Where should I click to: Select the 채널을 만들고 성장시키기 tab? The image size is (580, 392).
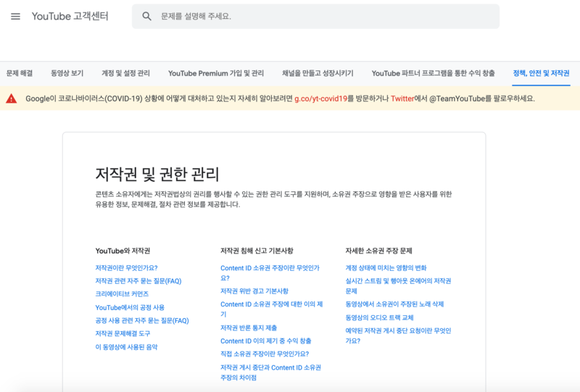pyautogui.click(x=318, y=73)
